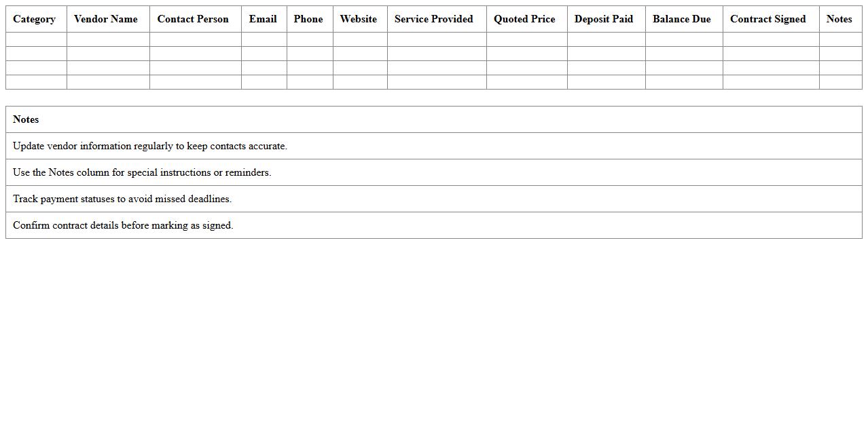Click the Service Provided header

(434, 19)
